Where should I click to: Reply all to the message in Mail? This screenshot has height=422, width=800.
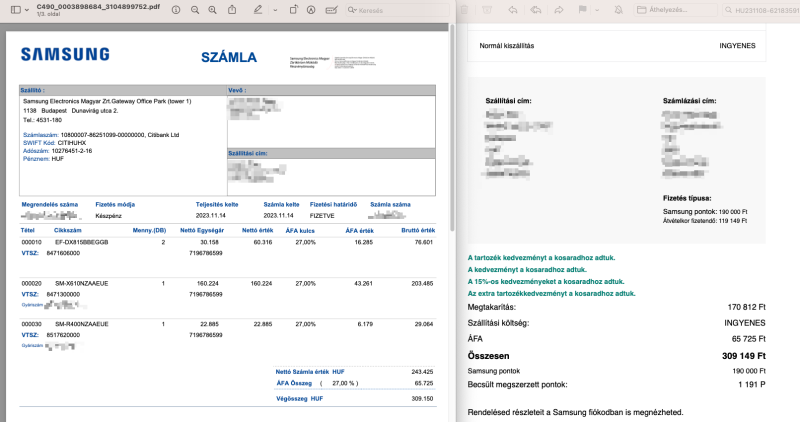point(536,10)
